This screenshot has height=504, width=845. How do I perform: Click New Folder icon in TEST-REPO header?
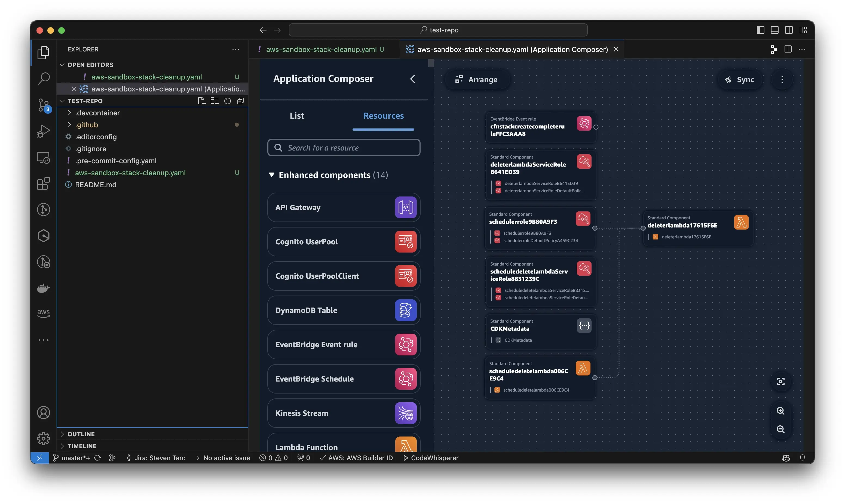tap(214, 101)
